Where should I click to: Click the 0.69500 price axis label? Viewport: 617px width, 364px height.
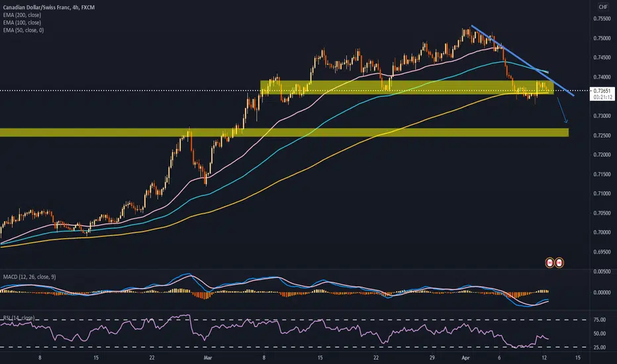tap(602, 252)
